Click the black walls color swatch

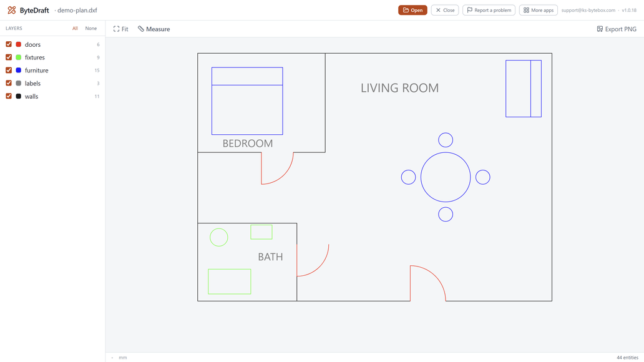coord(19,96)
